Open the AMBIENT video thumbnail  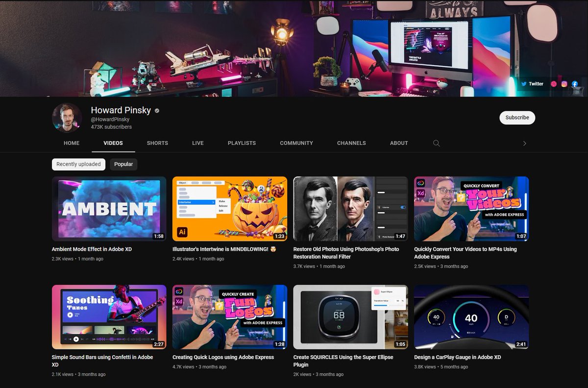point(109,209)
